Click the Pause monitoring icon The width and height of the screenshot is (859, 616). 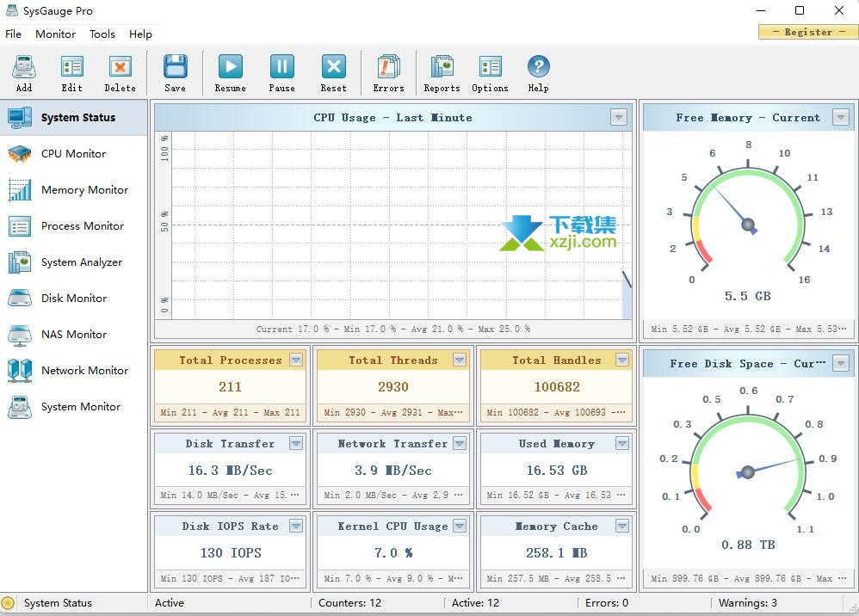[x=282, y=67]
